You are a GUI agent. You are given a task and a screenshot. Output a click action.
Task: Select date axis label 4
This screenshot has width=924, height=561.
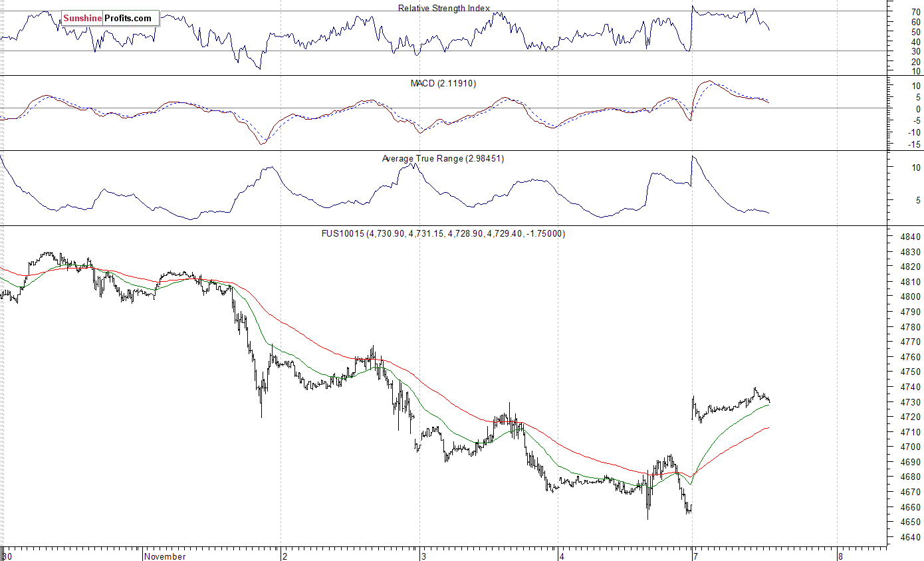tap(562, 556)
